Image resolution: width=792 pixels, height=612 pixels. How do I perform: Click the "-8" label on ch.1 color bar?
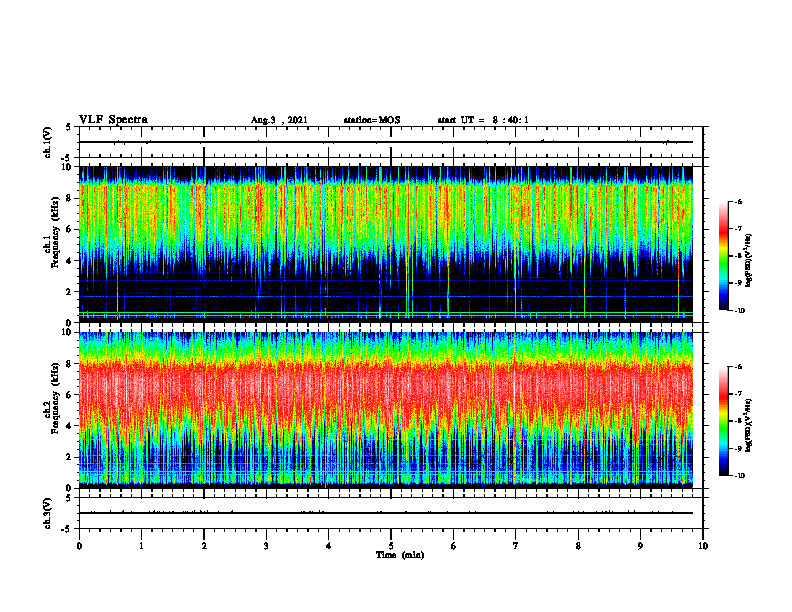pyautogui.click(x=738, y=256)
